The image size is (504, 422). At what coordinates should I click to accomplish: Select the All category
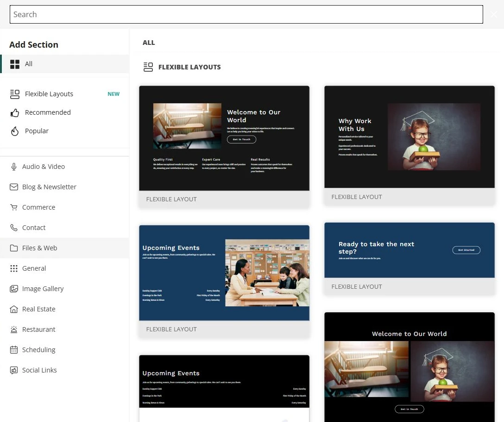click(65, 64)
